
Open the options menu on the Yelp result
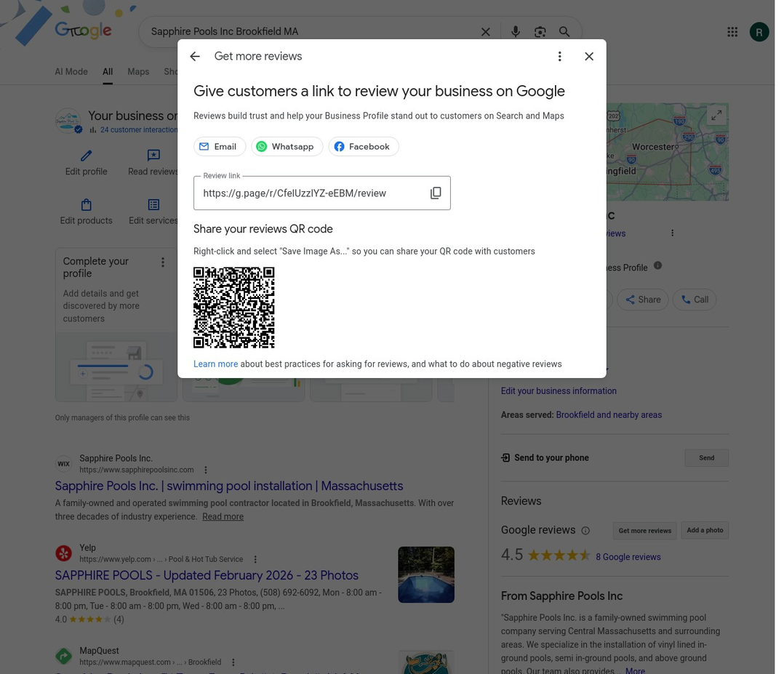click(255, 558)
